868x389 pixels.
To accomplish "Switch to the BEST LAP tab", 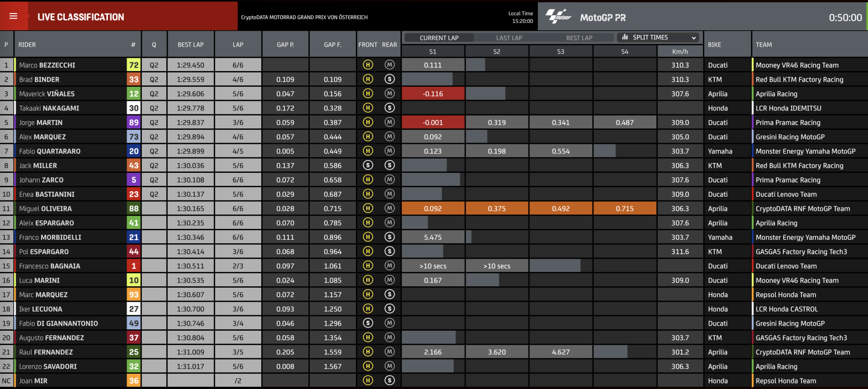I will click(579, 38).
